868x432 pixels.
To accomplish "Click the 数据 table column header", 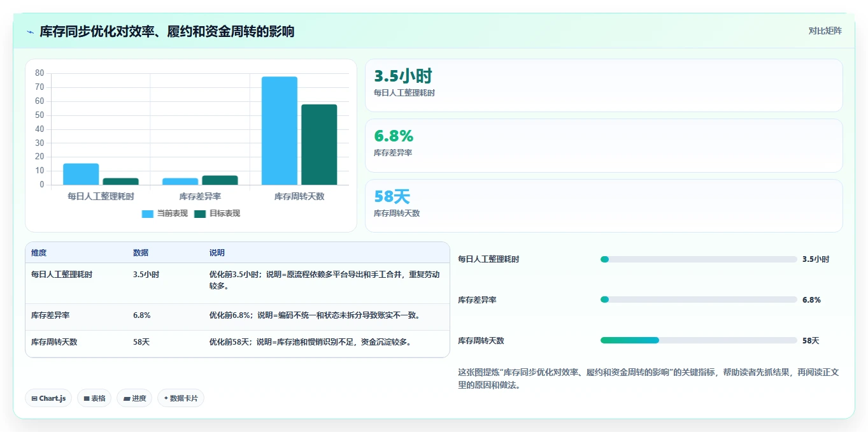I will [x=141, y=253].
